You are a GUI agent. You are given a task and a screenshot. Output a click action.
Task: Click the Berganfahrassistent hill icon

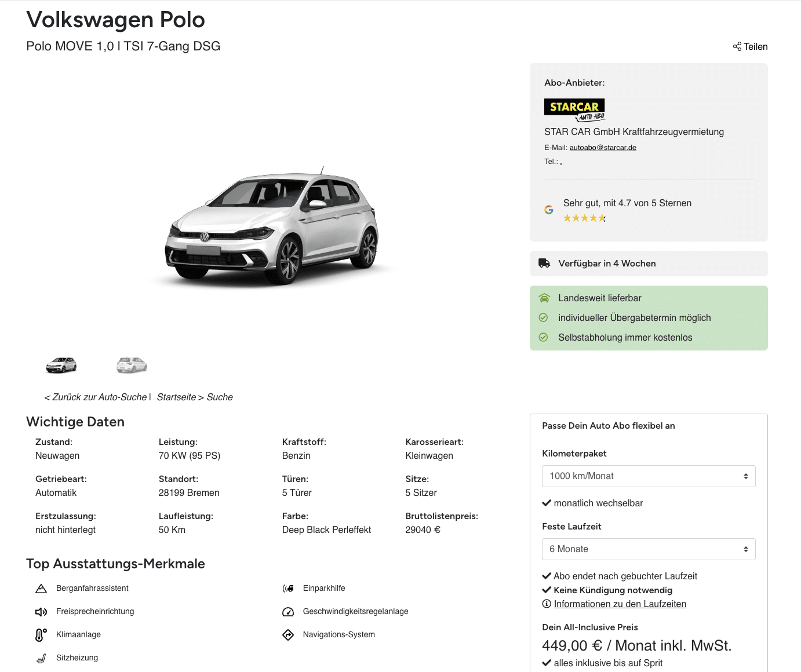41,589
